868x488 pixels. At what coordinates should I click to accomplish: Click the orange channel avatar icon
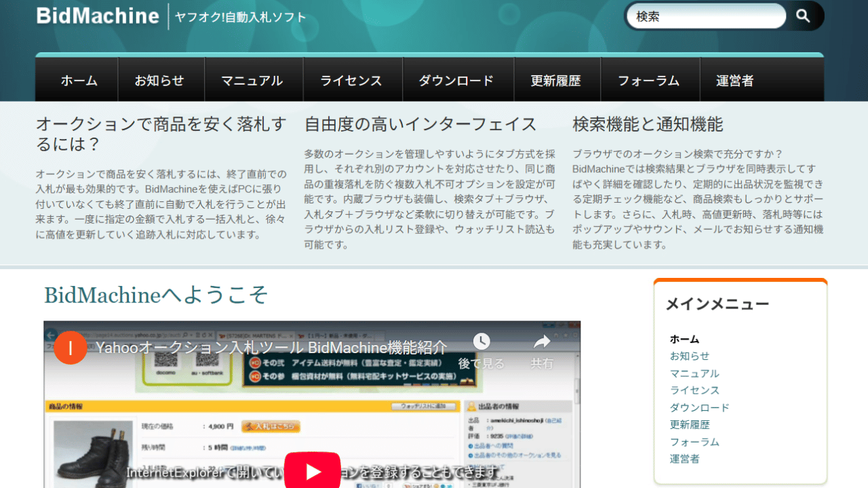pyautogui.click(x=71, y=348)
